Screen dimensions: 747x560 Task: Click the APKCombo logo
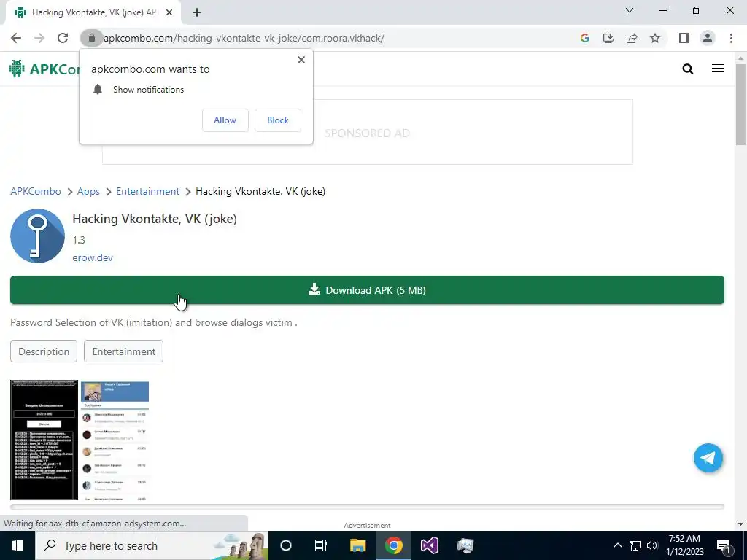point(44,69)
